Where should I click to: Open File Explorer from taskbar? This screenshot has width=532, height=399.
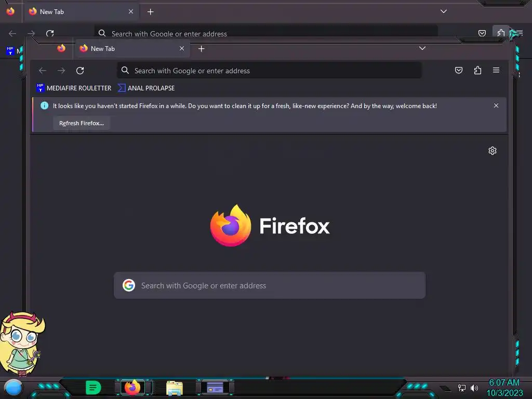175,388
